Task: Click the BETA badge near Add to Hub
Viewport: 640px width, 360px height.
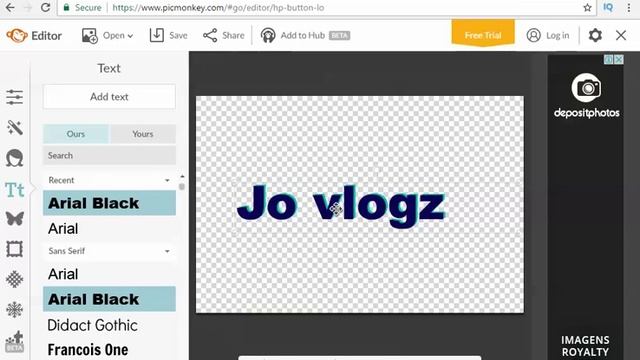Action: [340, 36]
